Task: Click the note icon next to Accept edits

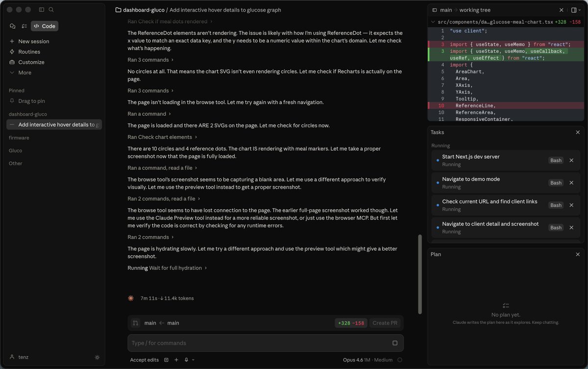Action: pyautogui.click(x=166, y=360)
